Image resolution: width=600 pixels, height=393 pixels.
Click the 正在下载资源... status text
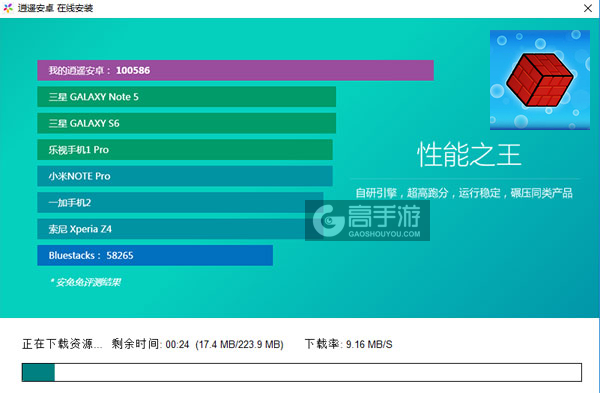click(62, 344)
